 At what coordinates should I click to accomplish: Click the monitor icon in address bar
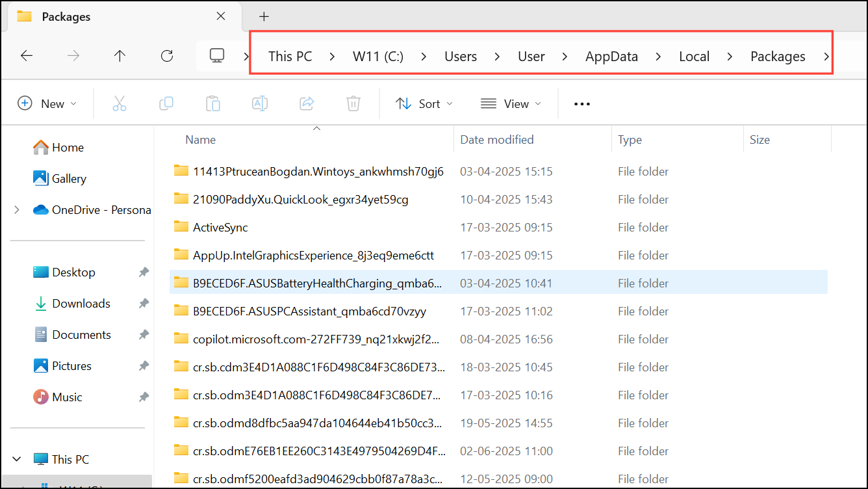(x=217, y=56)
